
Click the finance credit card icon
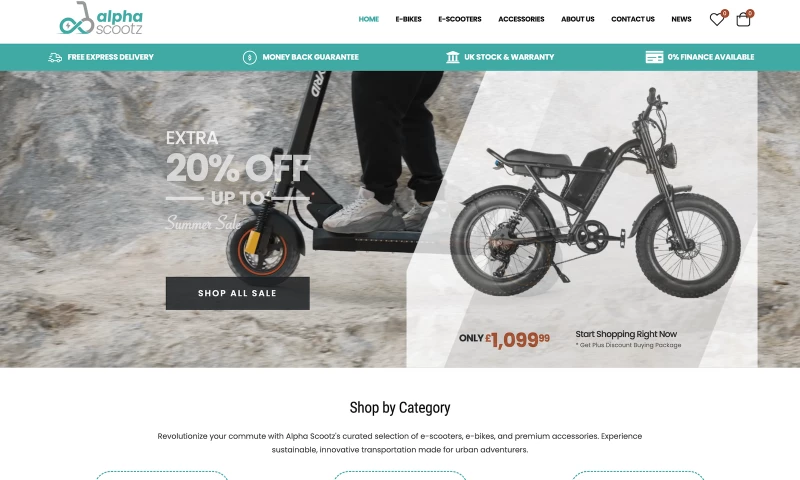(654, 57)
